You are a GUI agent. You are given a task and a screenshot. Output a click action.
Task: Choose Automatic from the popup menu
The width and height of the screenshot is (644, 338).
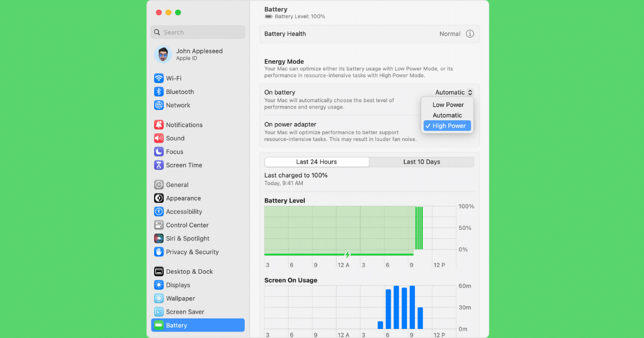[x=447, y=115]
